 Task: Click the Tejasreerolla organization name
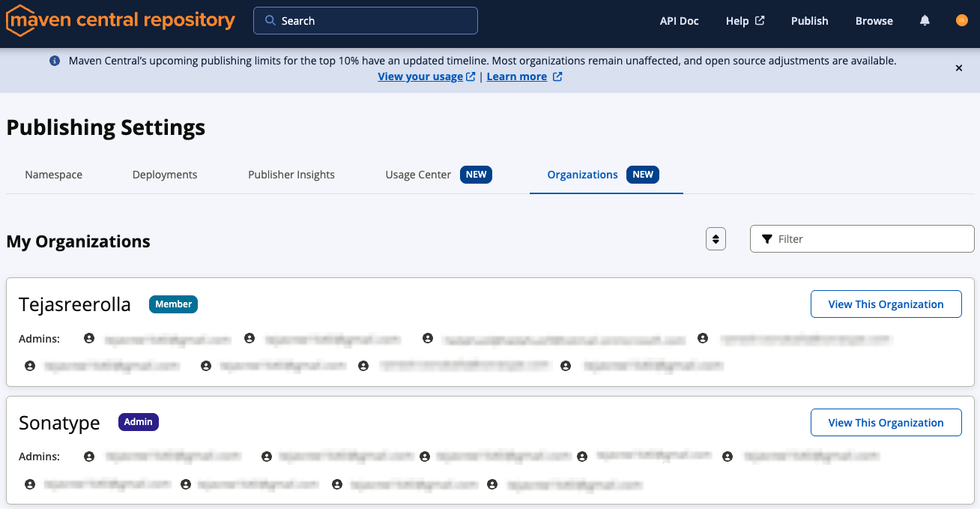click(x=75, y=304)
